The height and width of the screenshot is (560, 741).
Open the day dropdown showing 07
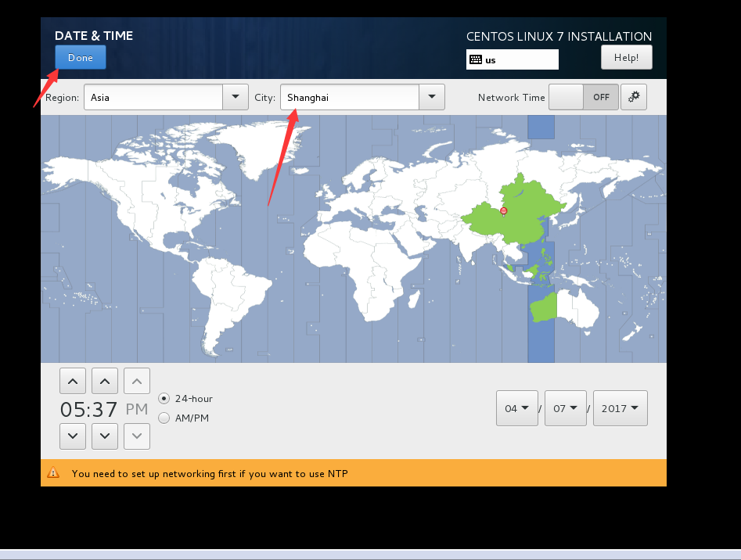566,408
